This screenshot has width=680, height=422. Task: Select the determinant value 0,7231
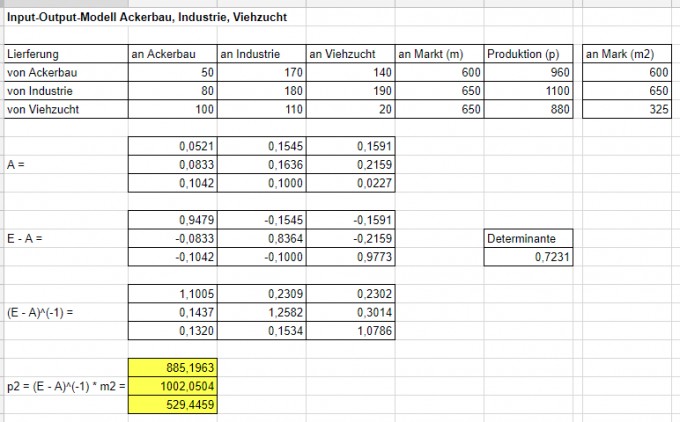point(528,257)
